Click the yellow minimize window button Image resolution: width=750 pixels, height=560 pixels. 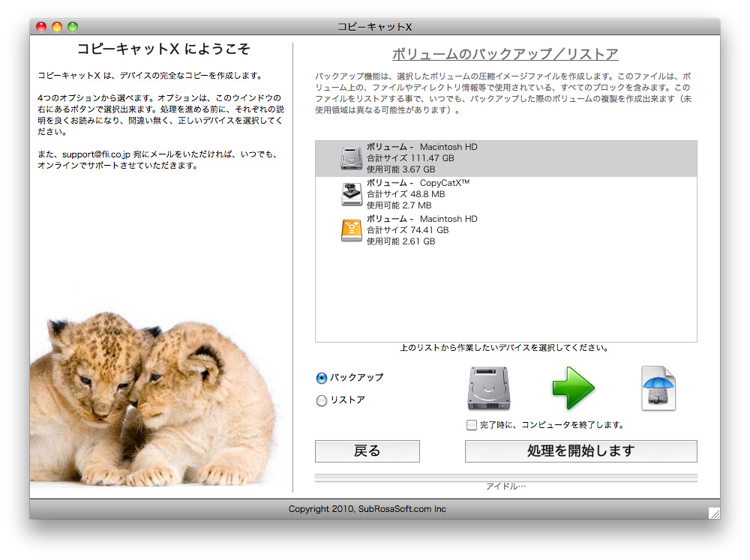click(57, 27)
